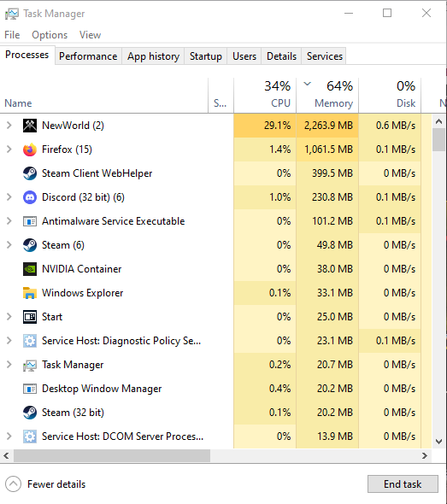Sort by the Disk column header
The image size is (447, 504).
[390, 96]
